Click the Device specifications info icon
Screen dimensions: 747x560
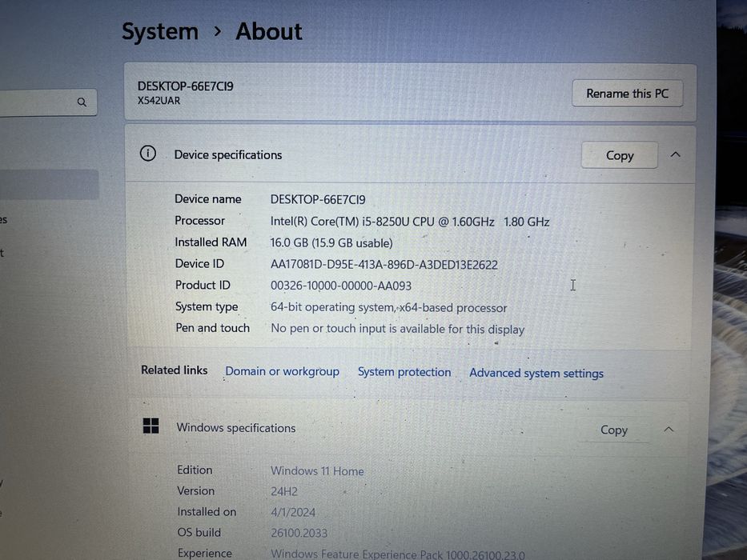pos(148,154)
